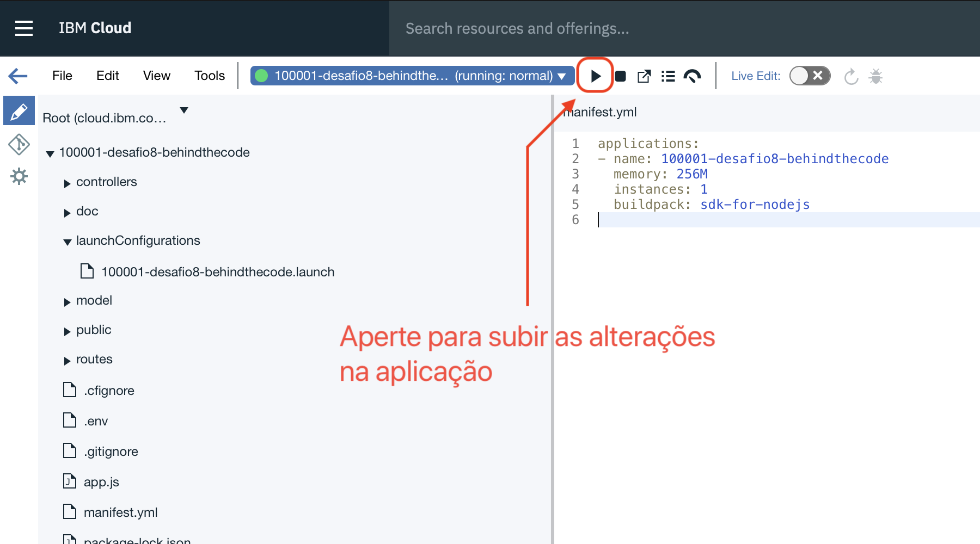Click the empty line 6 in the editor
The image size is (980, 544).
(x=788, y=220)
